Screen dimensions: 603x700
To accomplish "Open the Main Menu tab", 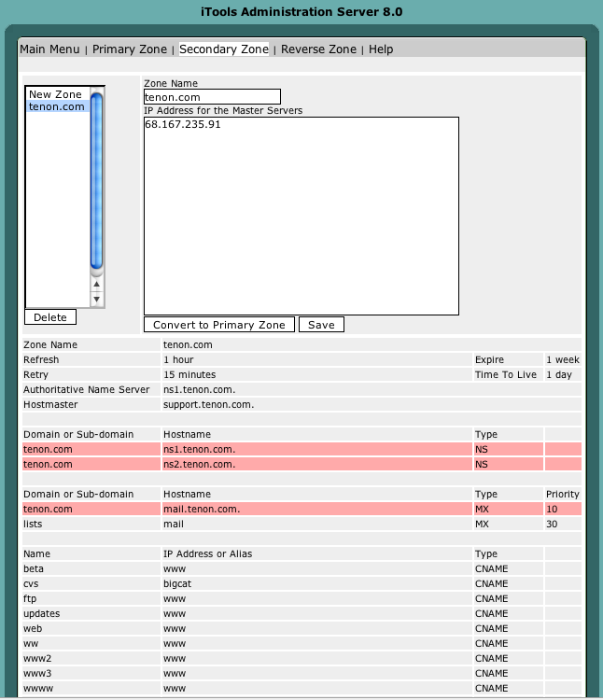I will (49, 49).
